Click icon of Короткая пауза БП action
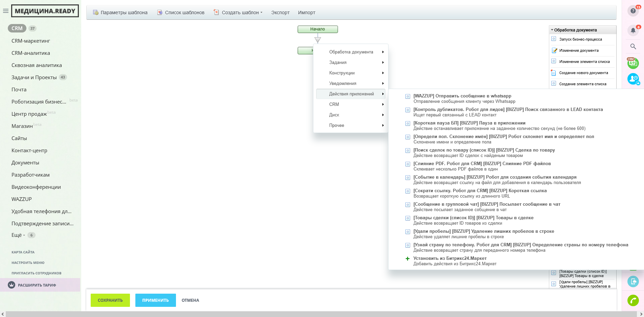Image resolution: width=644 pixels, height=317 pixels. 408,123
